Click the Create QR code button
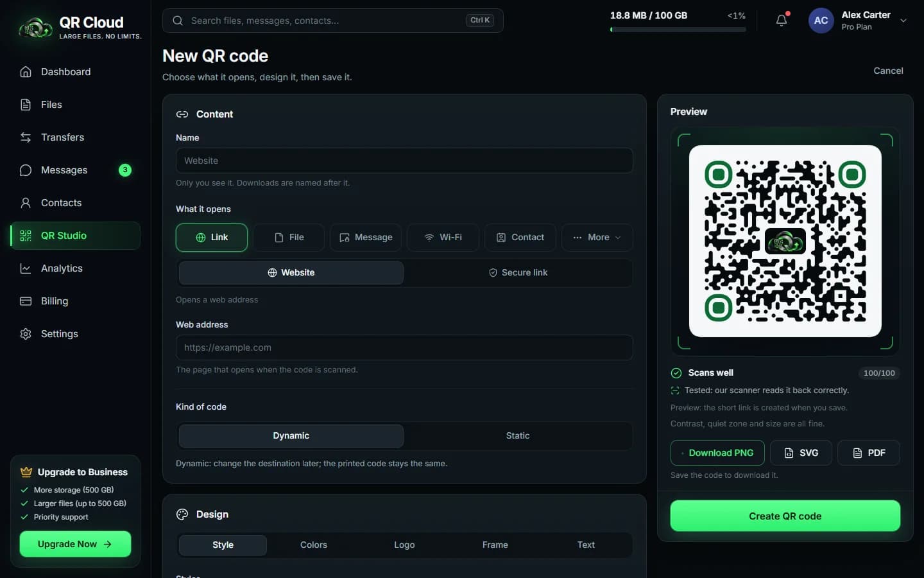This screenshot has width=924, height=578. 785,516
